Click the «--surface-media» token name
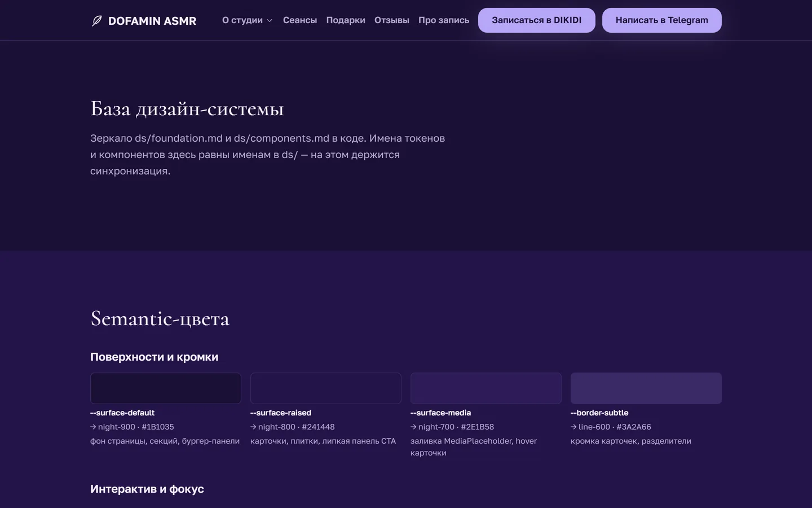 coord(441,413)
